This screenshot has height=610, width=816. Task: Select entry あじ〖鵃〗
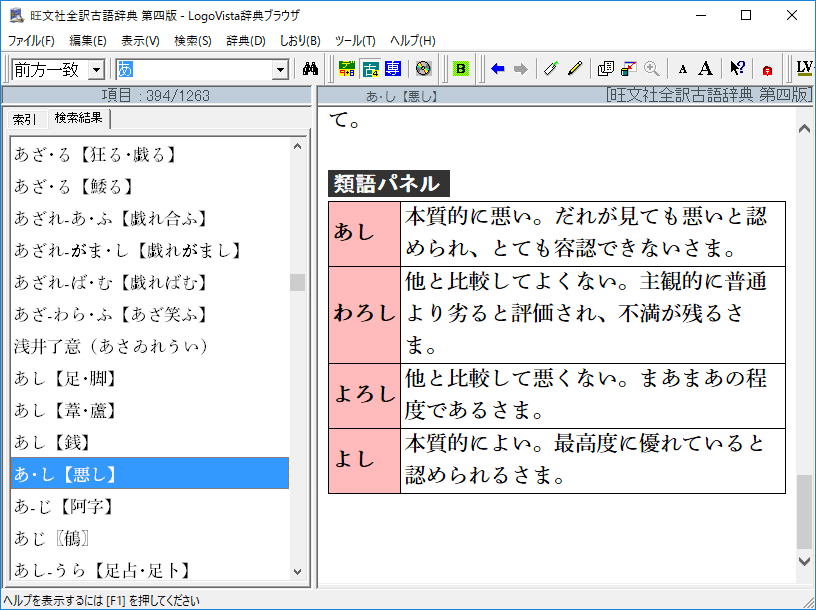(x=150, y=538)
